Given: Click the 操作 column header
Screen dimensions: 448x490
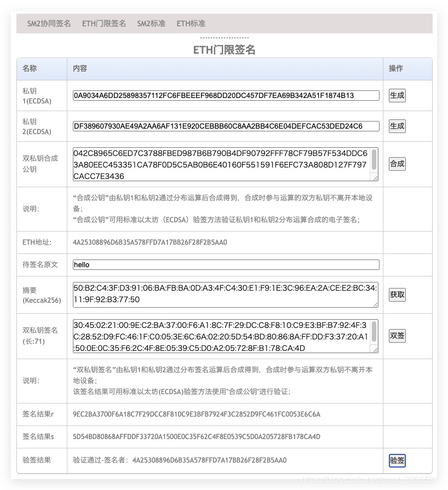Looking at the screenshot, I should click(x=396, y=68).
